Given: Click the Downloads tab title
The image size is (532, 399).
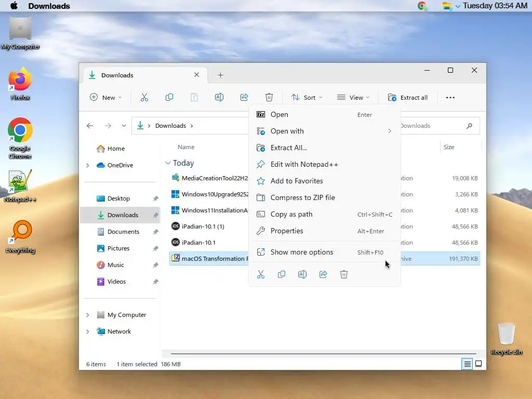Looking at the screenshot, I should pyautogui.click(x=117, y=75).
